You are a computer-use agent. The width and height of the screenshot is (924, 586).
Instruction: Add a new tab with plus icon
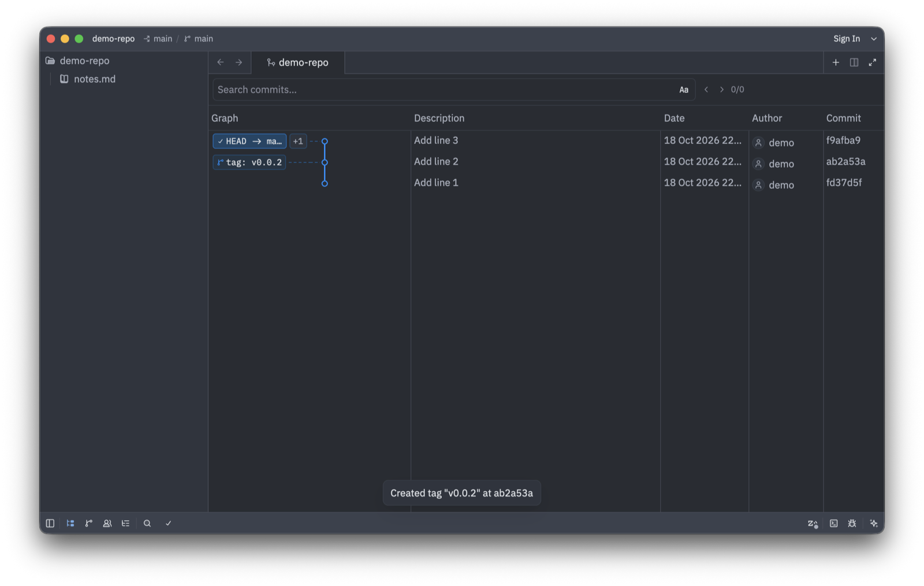click(836, 62)
